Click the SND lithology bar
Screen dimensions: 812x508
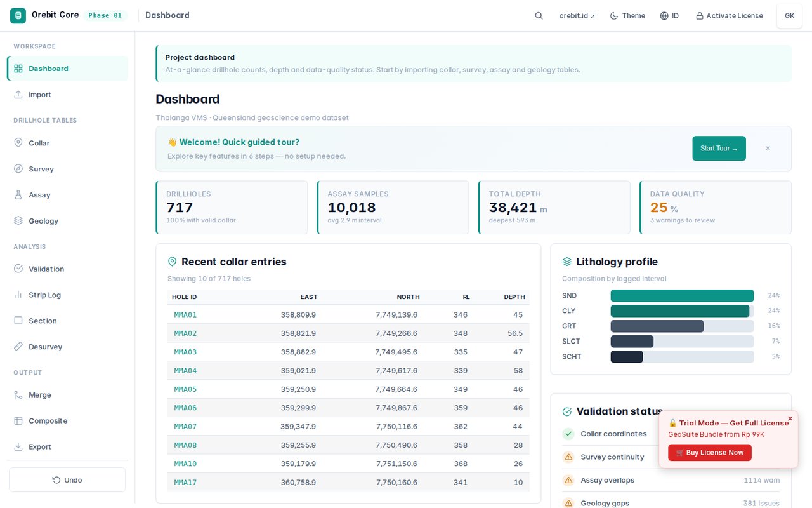pos(682,296)
